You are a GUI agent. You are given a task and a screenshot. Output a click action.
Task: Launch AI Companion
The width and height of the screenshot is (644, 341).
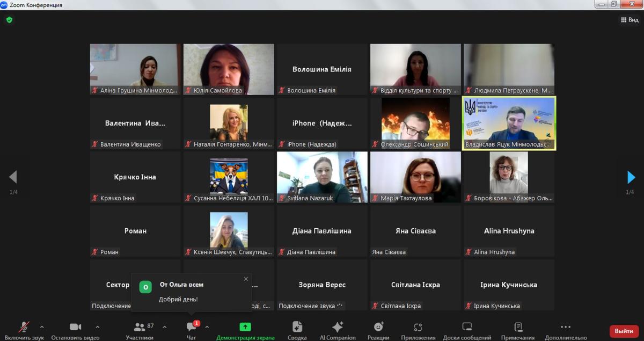click(x=338, y=330)
